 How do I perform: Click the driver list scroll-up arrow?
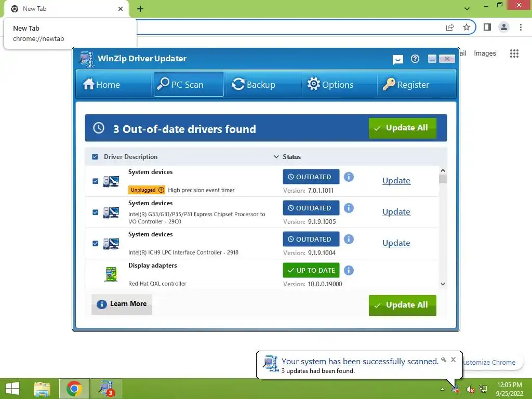tap(443, 170)
